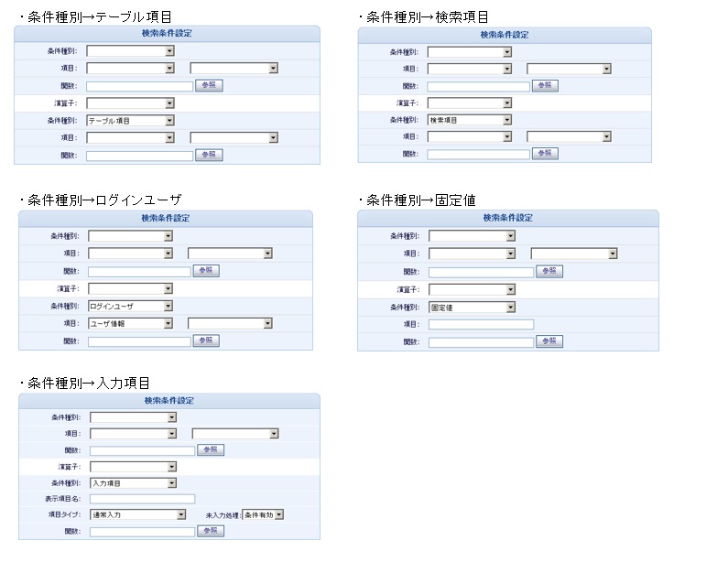Open 演算子 dropdown in 入力項目 panel
This screenshot has width=728, height=562.
click(x=134, y=467)
